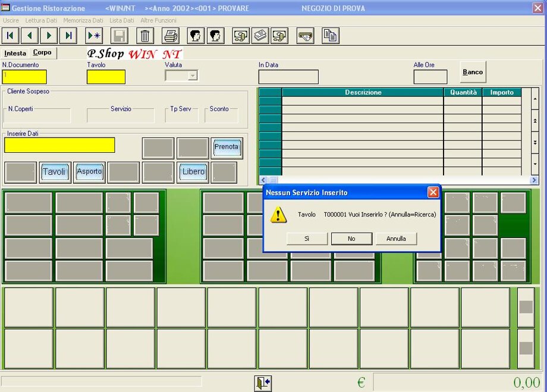Screen dimensions: 547x392
Task: Click the copy documents toolbar icon
Action: coord(331,36)
